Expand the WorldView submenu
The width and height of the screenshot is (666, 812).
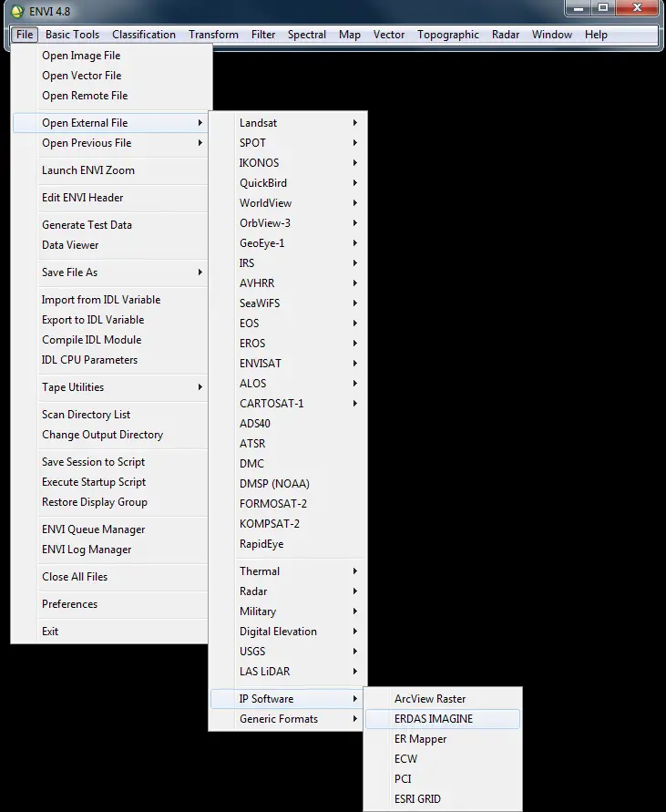click(288, 203)
